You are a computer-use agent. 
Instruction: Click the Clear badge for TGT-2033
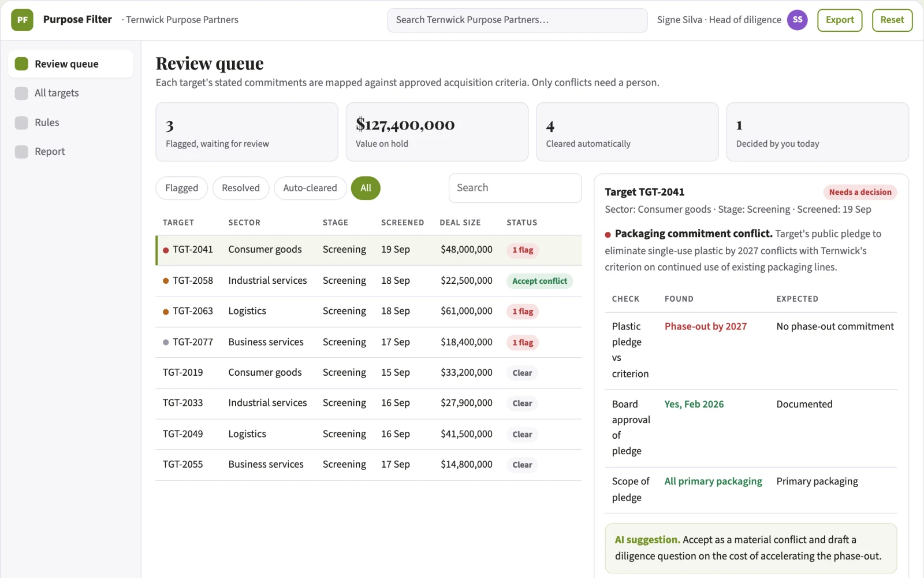click(522, 403)
